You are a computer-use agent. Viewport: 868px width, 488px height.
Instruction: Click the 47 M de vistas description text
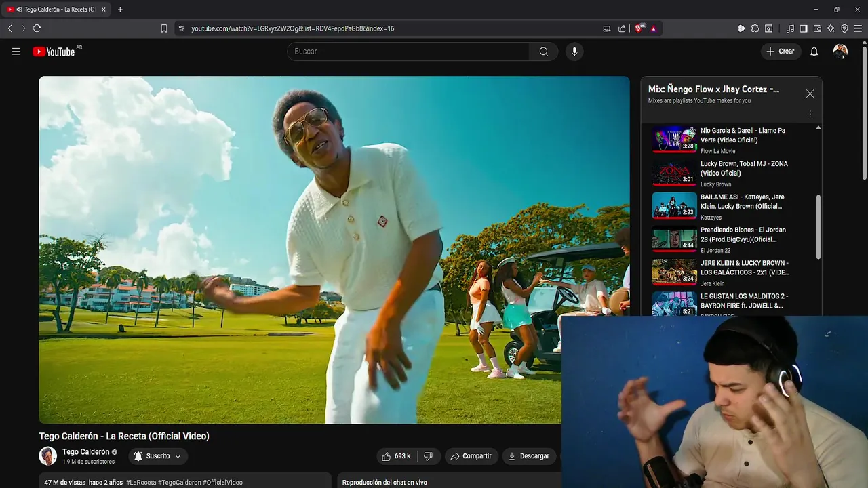[x=65, y=483]
